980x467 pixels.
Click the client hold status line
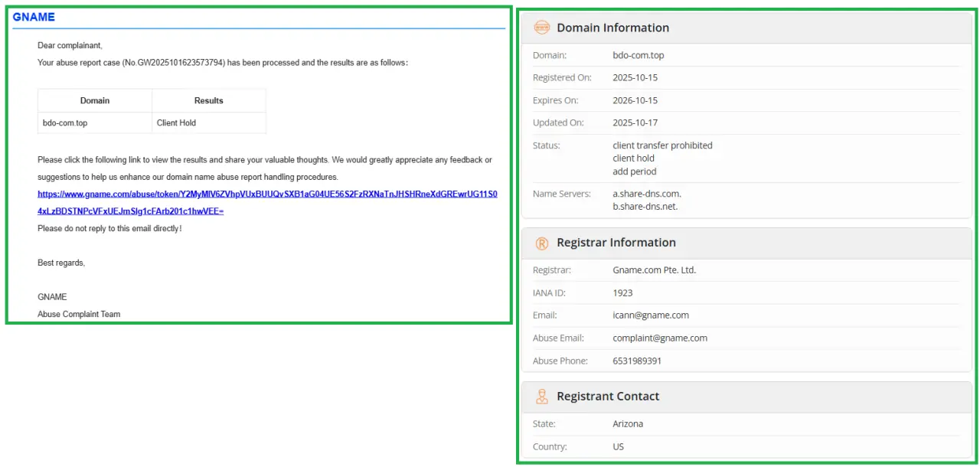click(x=633, y=158)
